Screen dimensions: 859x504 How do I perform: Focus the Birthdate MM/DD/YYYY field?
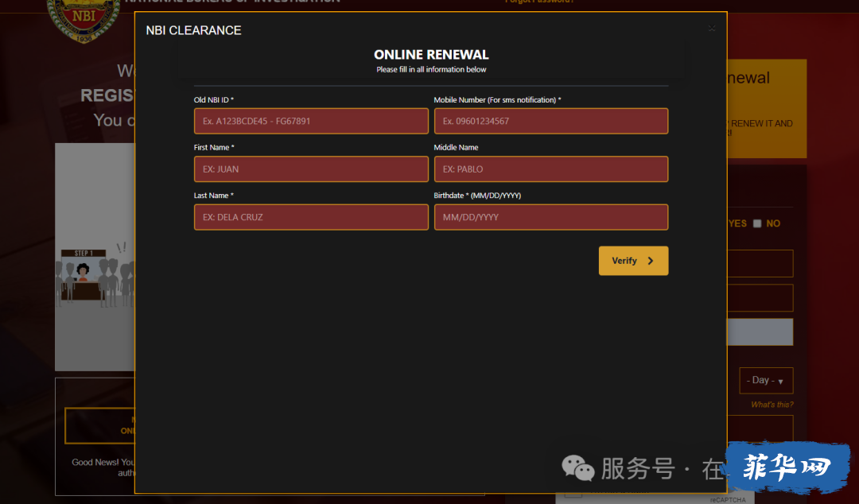pyautogui.click(x=551, y=217)
